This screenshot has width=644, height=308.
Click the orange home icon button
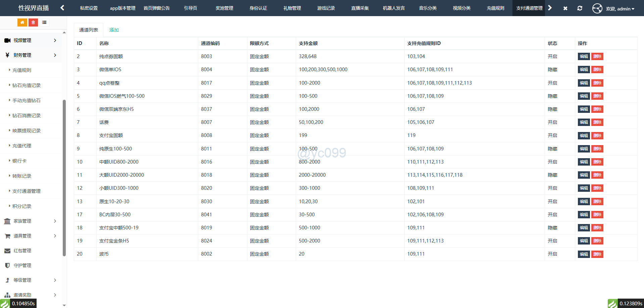pyautogui.click(x=22, y=23)
